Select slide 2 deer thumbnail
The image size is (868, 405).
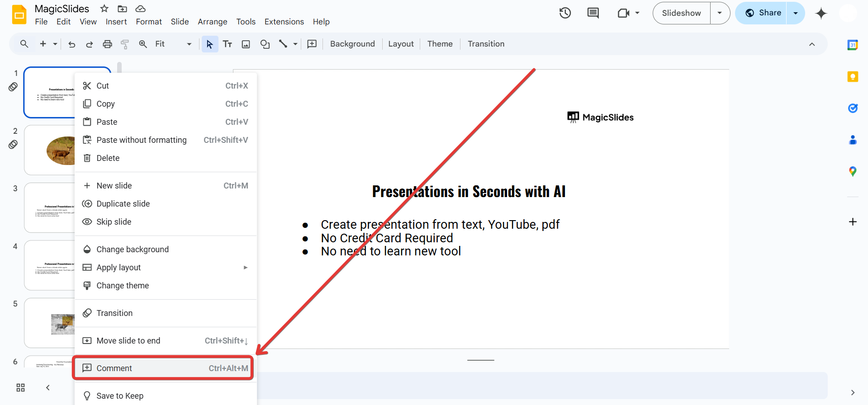pos(49,150)
